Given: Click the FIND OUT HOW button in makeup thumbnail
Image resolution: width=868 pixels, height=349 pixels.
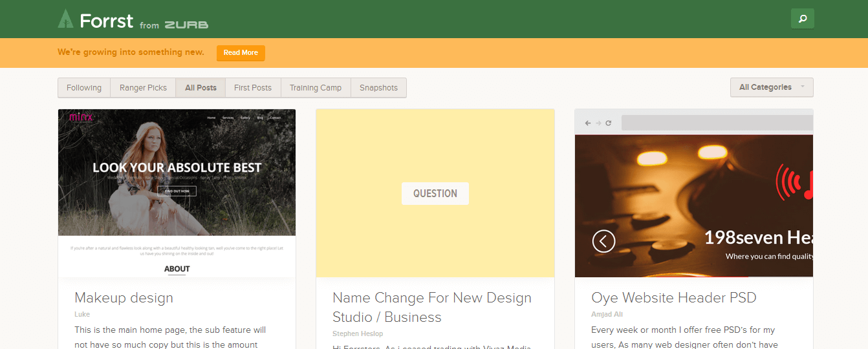Looking at the screenshot, I should pos(177,191).
